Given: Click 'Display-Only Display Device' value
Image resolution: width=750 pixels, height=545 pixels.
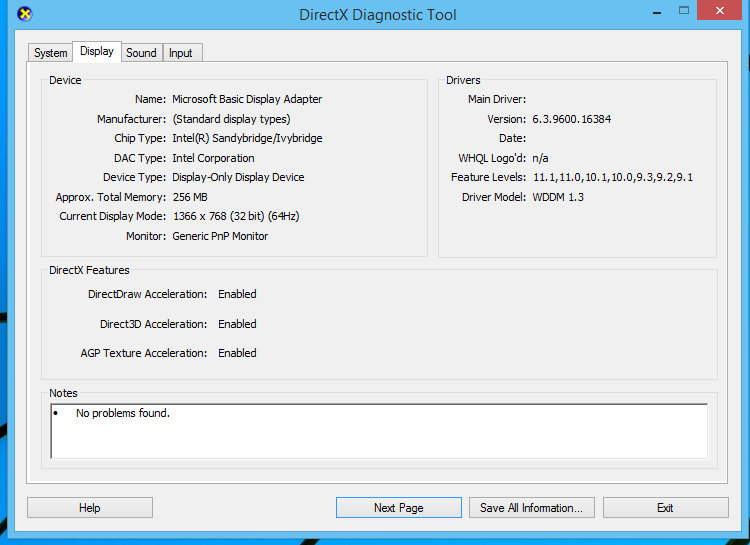Looking at the screenshot, I should (238, 178).
